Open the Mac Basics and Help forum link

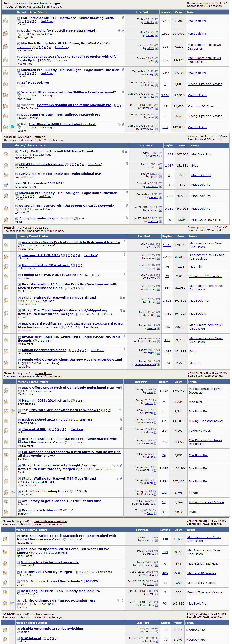point(203,564)
